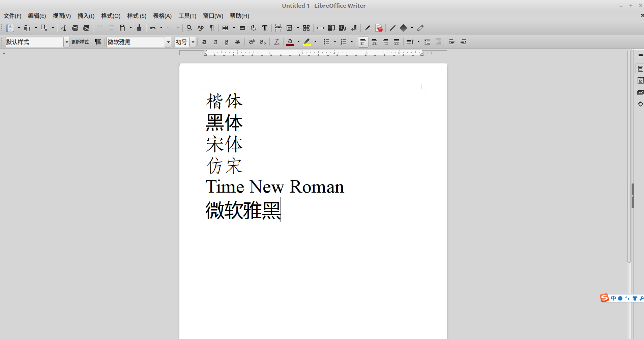
Task: Toggle the numbered list button
Action: [343, 42]
